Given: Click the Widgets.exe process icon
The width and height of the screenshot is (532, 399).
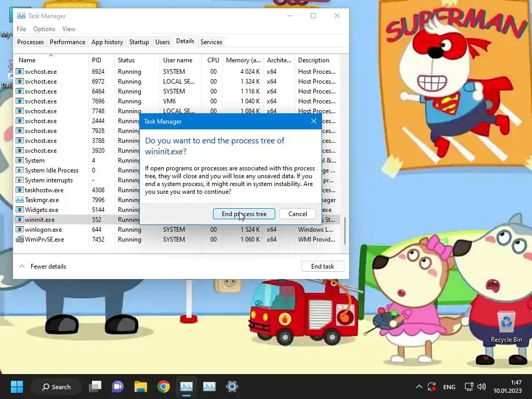Looking at the screenshot, I should (20, 209).
